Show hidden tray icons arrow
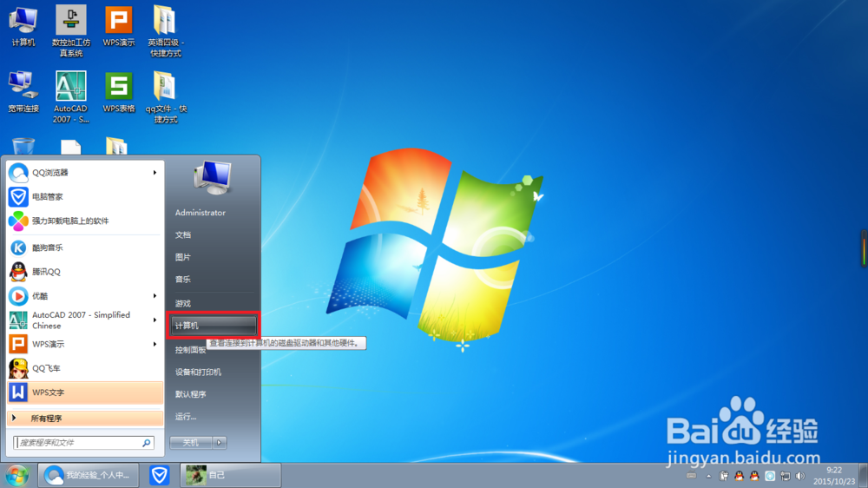The height and width of the screenshot is (488, 868). (708, 476)
